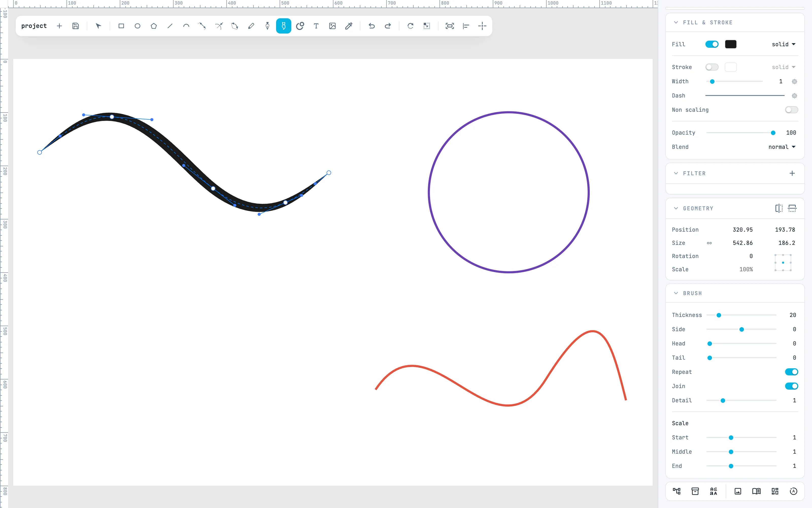The height and width of the screenshot is (508, 812).
Task: Enable the Stroke toggle
Action: coord(712,67)
